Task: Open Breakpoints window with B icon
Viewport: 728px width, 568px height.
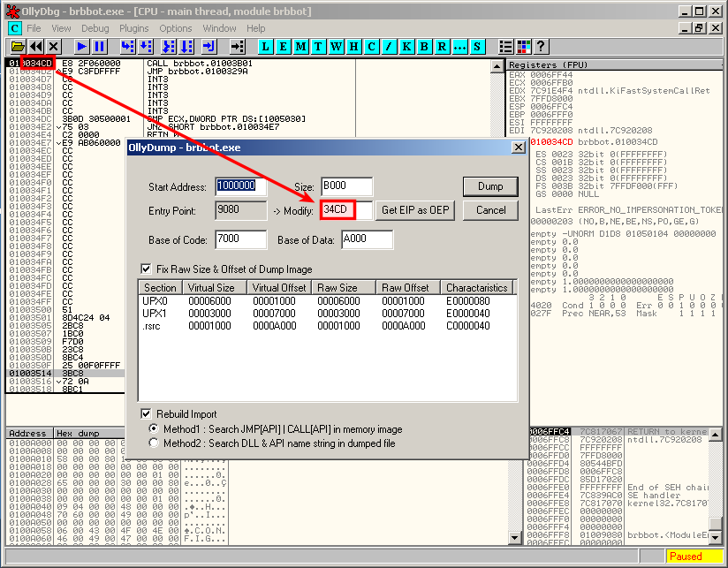Action: 424,46
